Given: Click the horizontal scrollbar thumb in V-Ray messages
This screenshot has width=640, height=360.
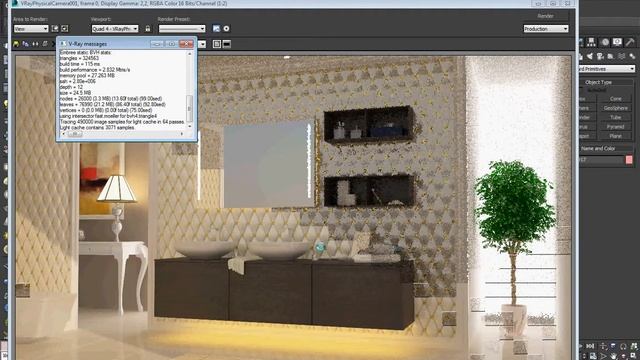Looking at the screenshot, I should pos(75,134).
